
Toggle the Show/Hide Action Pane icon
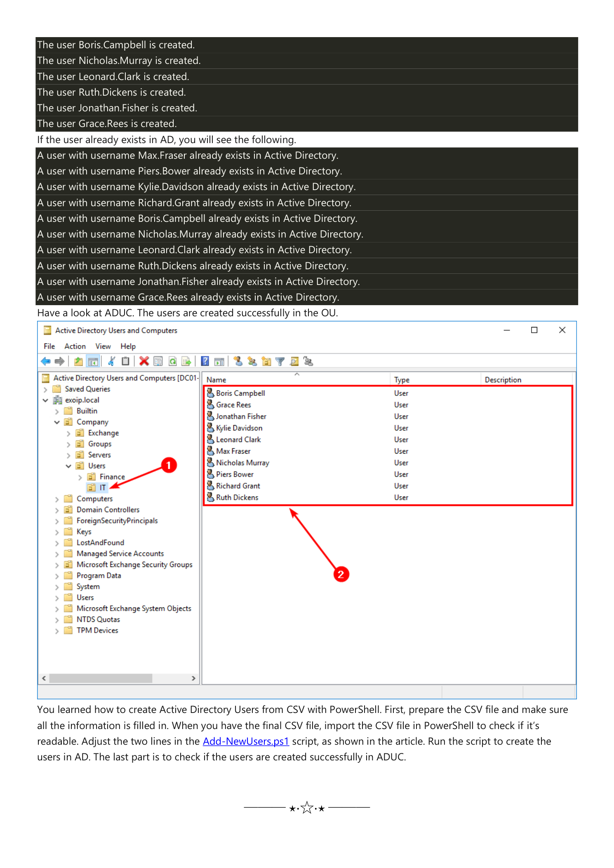219,362
